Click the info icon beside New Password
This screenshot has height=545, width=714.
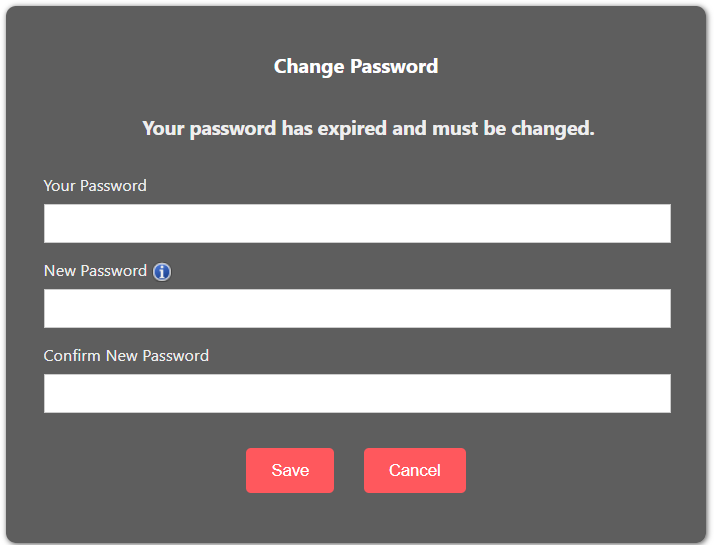pos(162,272)
